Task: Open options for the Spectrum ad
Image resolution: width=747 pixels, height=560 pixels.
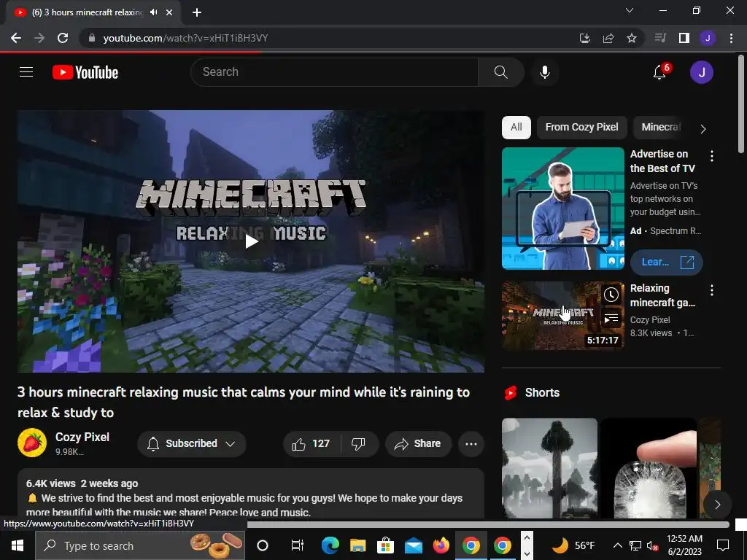Action: pyautogui.click(x=712, y=156)
